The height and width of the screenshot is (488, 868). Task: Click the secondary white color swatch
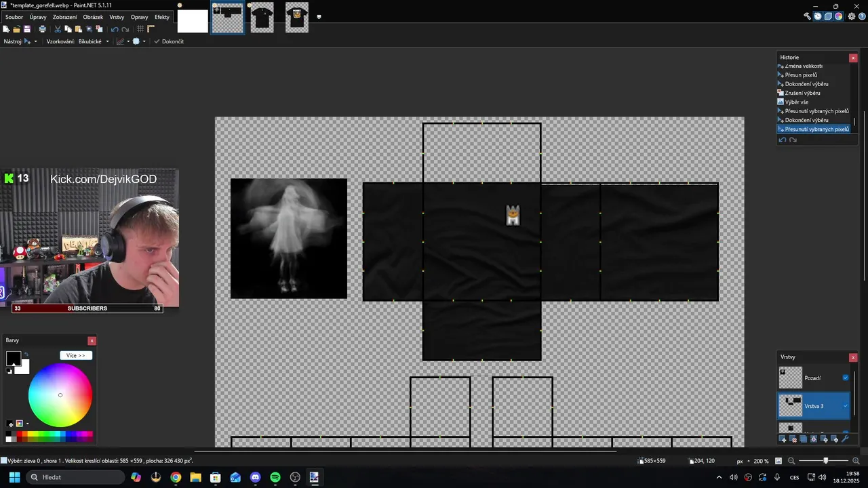(23, 367)
